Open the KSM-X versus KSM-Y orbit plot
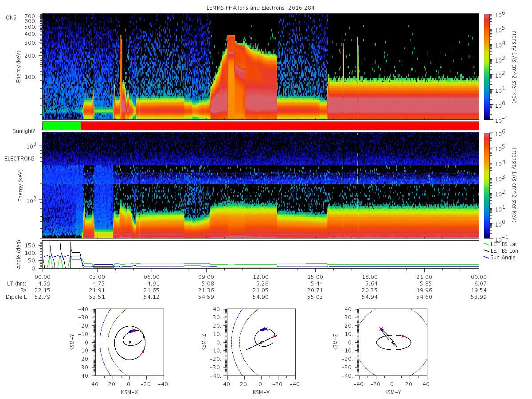 129,342
